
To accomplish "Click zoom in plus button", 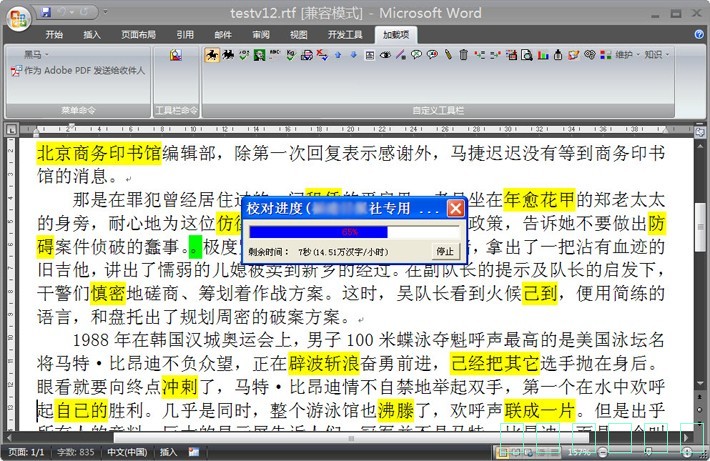I will point(687,452).
